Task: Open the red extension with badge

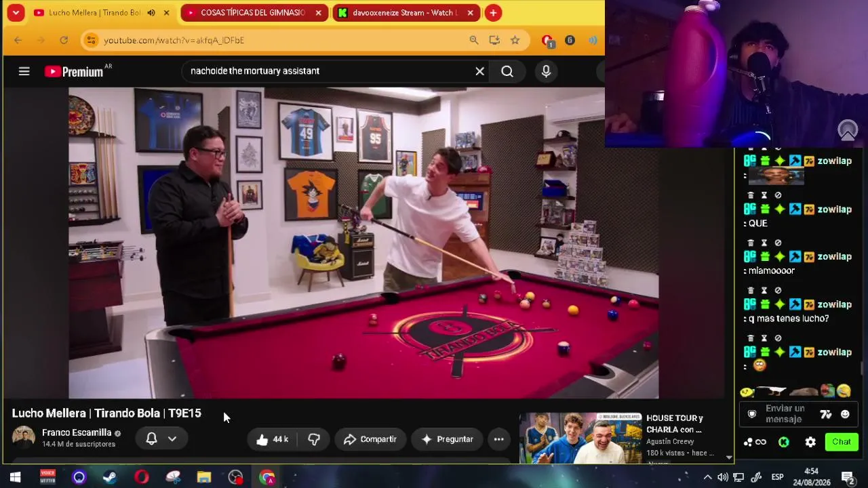Action: pyautogui.click(x=548, y=41)
